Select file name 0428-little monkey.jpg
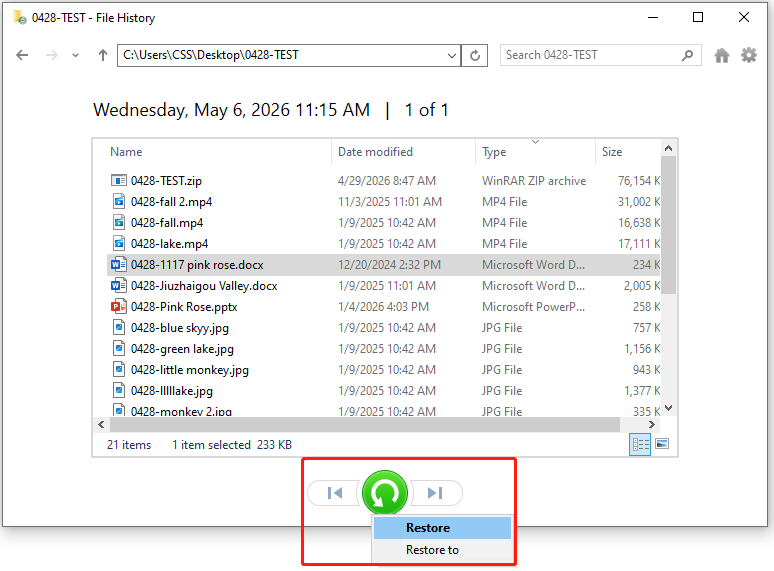Viewport: 774px width, 571px height. click(x=190, y=370)
